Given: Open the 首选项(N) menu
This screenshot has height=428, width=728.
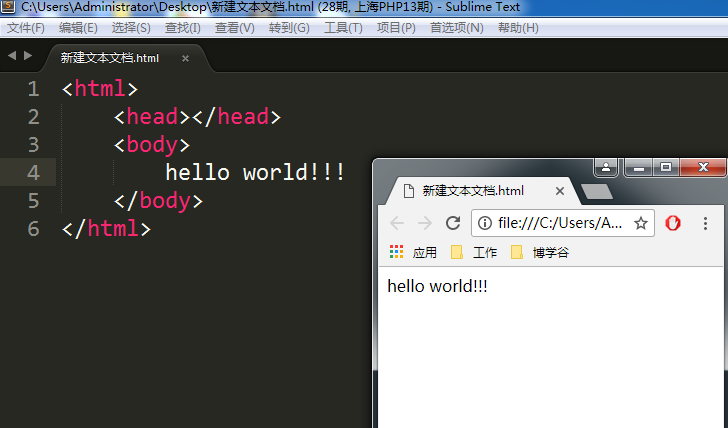Looking at the screenshot, I should click(456, 28).
